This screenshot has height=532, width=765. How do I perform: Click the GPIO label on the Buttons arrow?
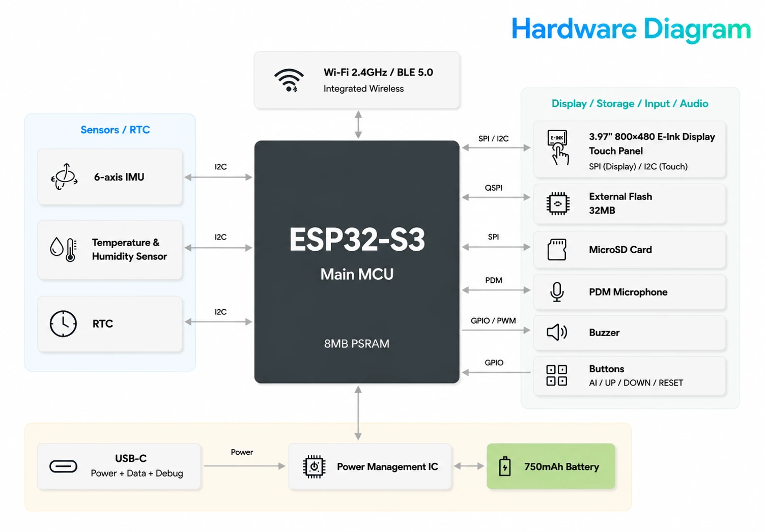(494, 363)
